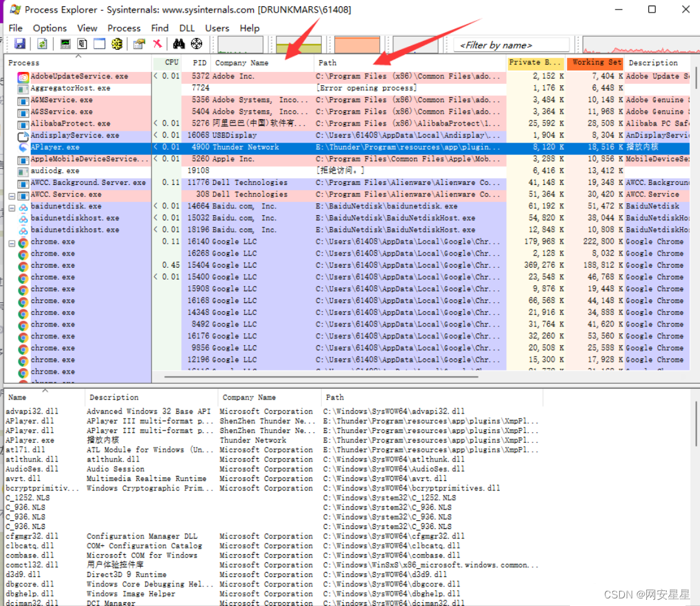This screenshot has width=700, height=606.
Task: Click the orange physical memory mini graph
Action: tap(357, 45)
